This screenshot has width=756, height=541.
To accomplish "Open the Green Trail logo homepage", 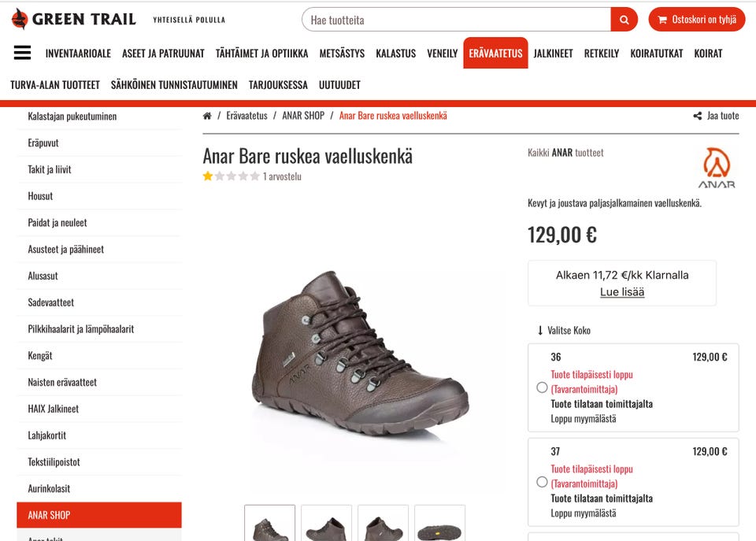I will [x=74, y=19].
